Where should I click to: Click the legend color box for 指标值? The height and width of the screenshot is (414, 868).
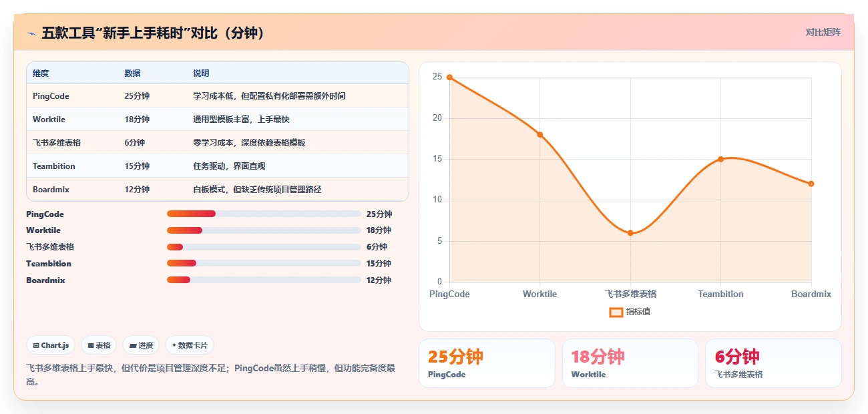click(616, 312)
